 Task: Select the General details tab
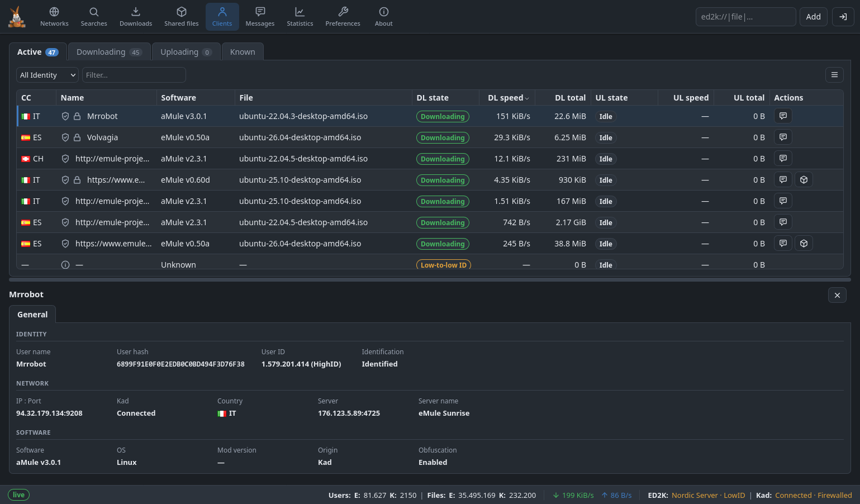(x=32, y=315)
